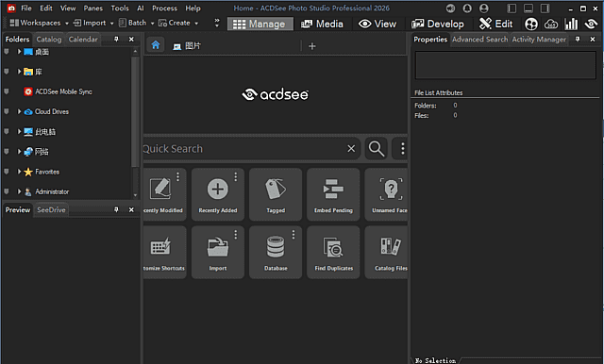Screen dimensions: 604x364
Task: Expand the 桌面 folder node
Action: click(19, 52)
